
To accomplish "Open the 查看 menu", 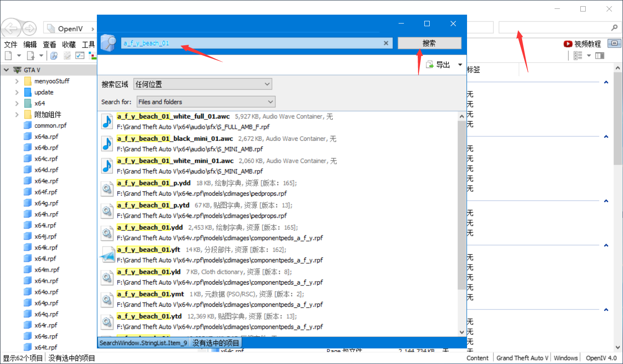I will tap(49, 44).
